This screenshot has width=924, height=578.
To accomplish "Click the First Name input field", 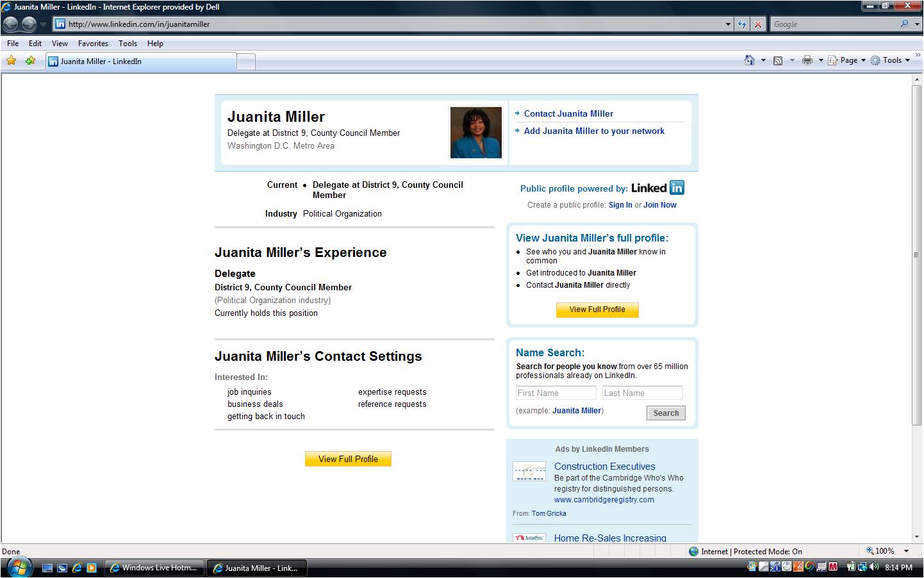I will [x=556, y=393].
